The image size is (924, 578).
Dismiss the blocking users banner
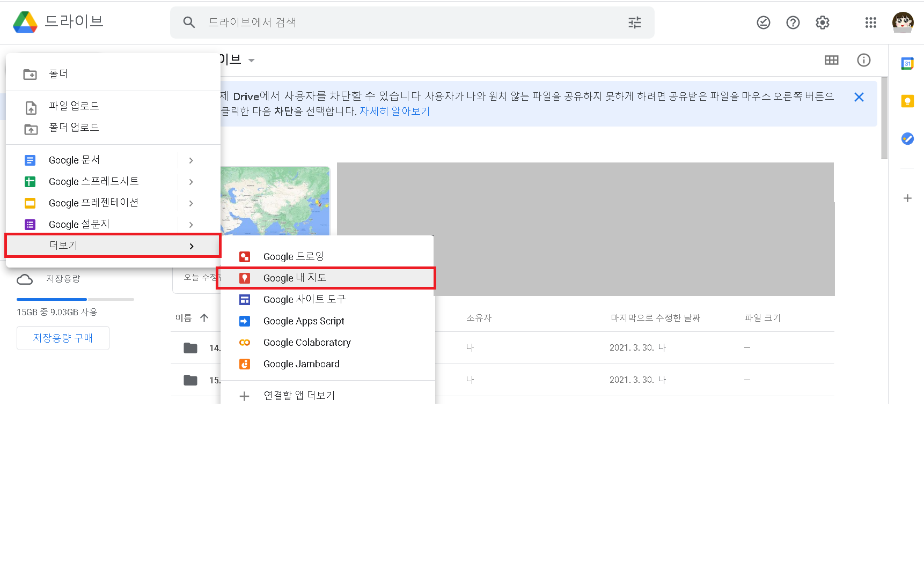pyautogui.click(x=859, y=97)
